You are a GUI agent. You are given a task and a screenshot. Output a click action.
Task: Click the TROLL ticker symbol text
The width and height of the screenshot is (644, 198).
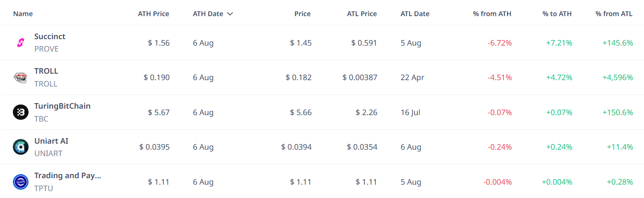pos(46,84)
